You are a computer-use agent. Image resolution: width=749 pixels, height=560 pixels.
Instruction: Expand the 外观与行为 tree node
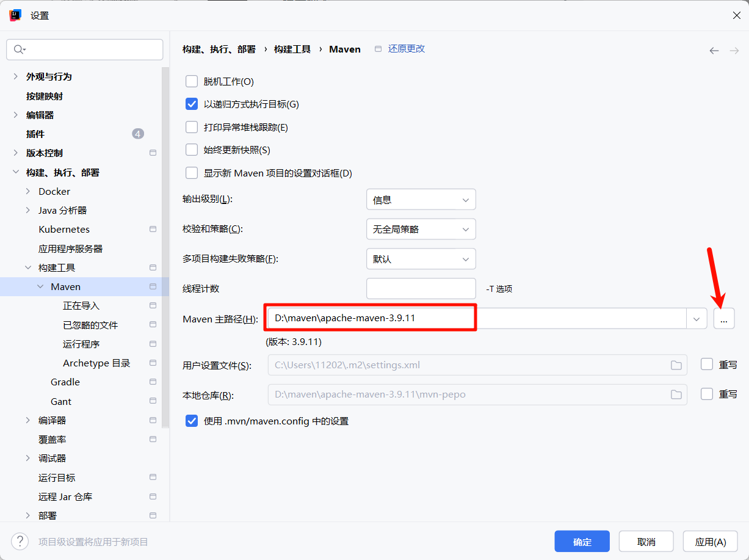15,77
